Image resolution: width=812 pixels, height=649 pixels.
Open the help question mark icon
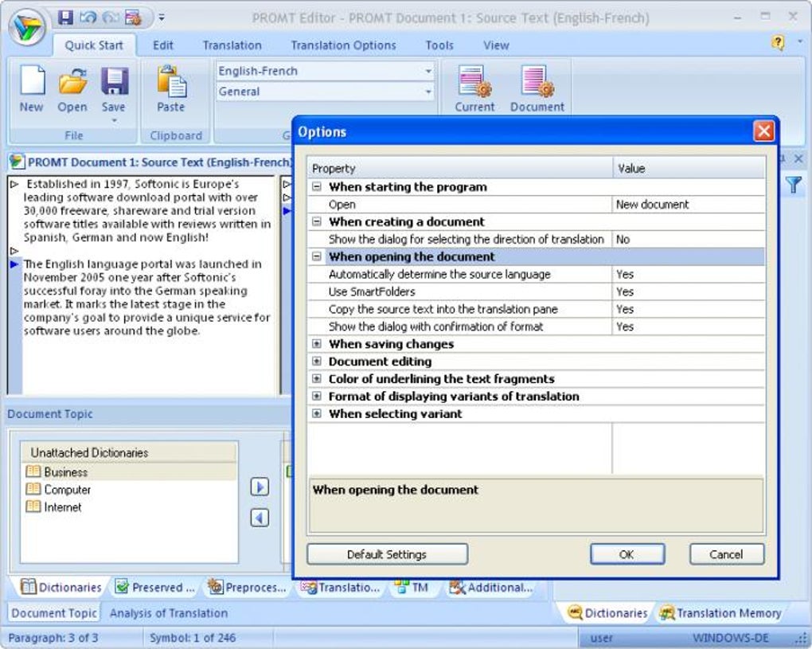777,42
